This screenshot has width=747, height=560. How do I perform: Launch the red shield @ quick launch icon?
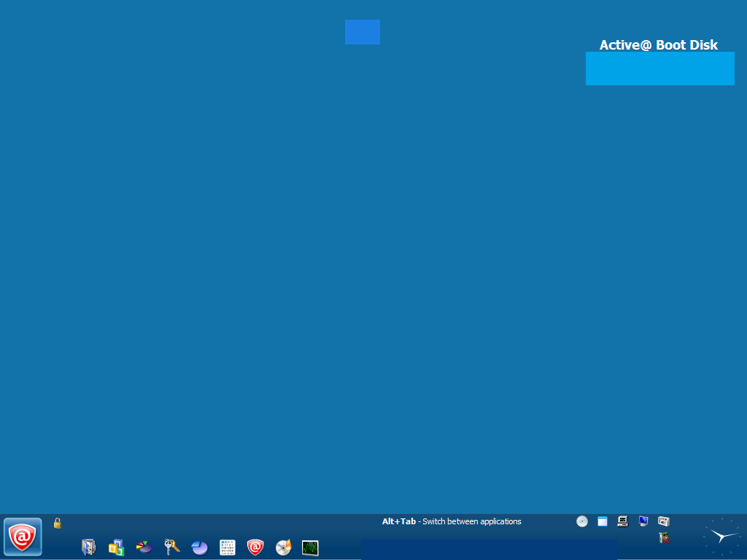tap(255, 547)
